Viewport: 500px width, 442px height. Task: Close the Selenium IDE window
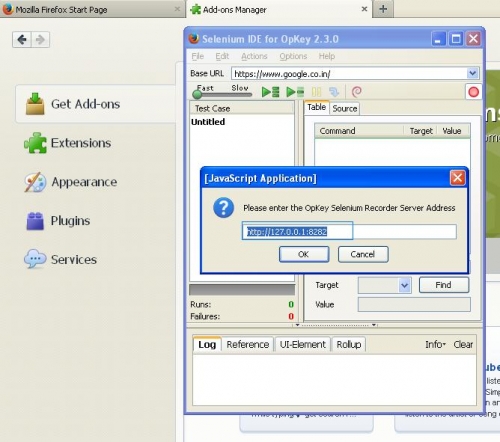(473, 39)
